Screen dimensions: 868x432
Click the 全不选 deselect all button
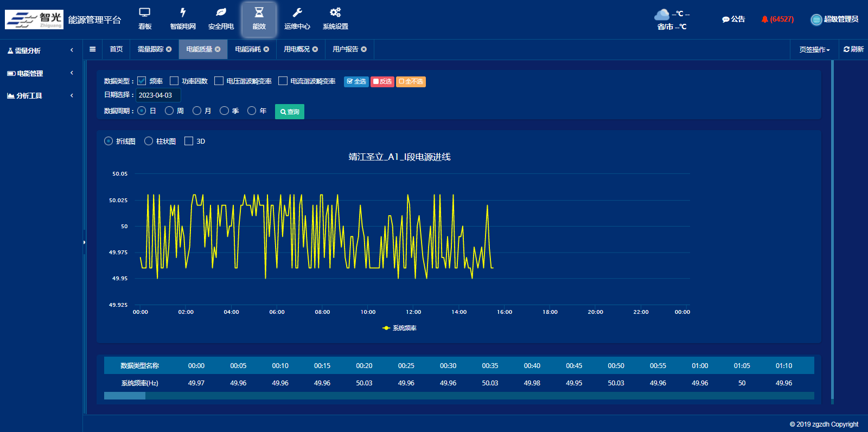pyautogui.click(x=411, y=82)
